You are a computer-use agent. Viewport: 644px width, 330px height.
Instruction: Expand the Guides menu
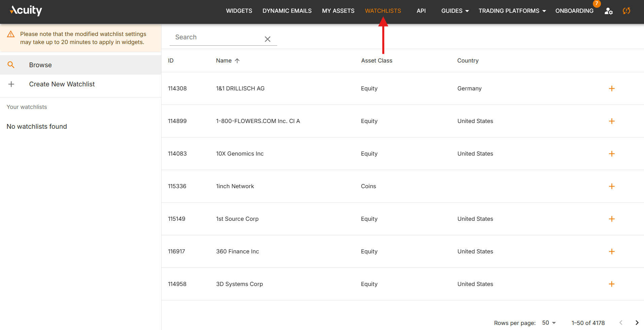click(x=455, y=11)
